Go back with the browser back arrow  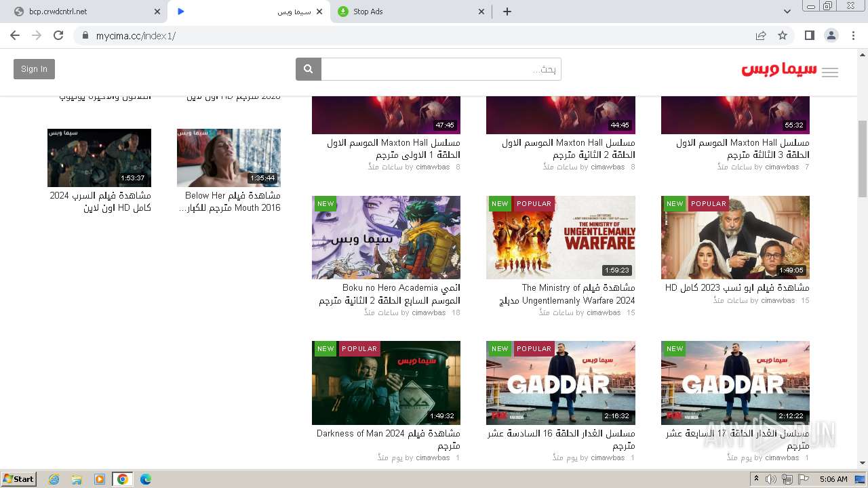[15, 35]
